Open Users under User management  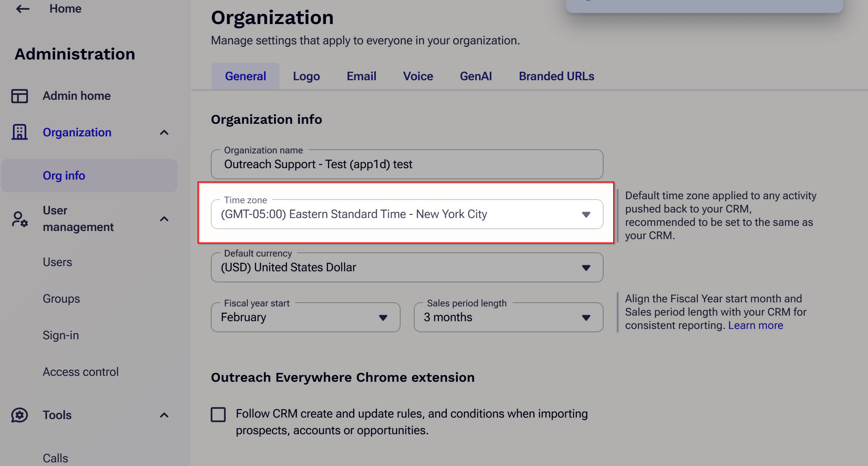[x=57, y=262]
